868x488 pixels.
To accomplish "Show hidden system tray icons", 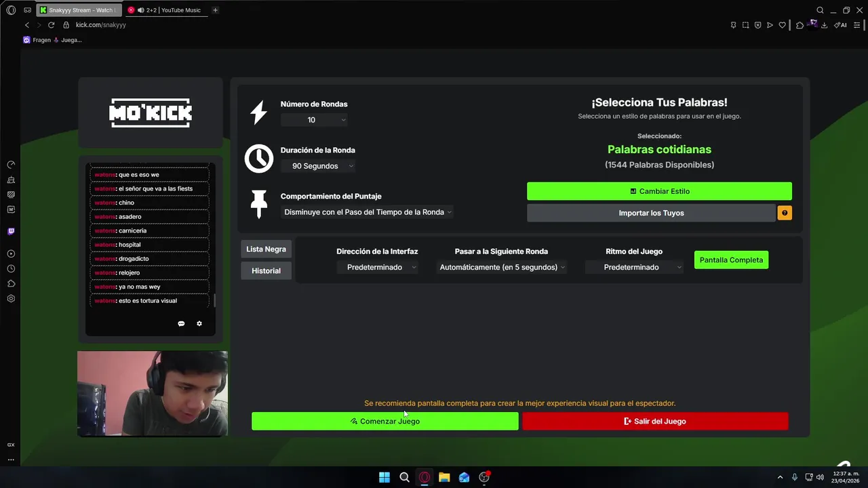I will pos(780,477).
